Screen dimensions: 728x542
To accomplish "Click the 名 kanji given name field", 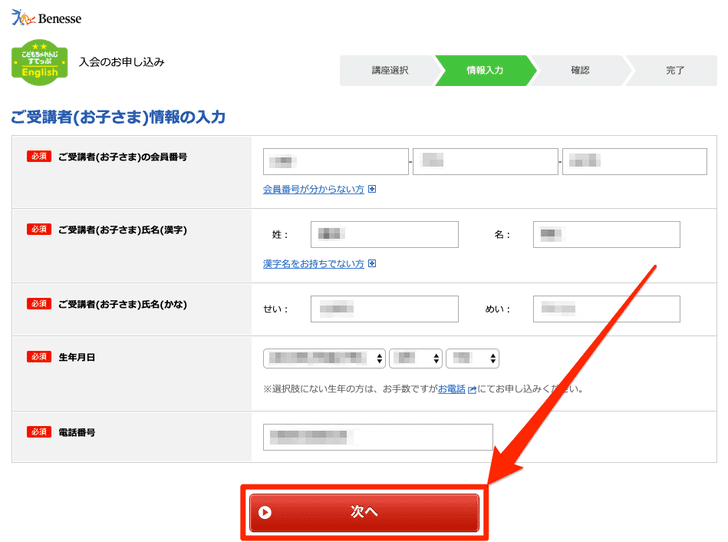I will point(606,235).
